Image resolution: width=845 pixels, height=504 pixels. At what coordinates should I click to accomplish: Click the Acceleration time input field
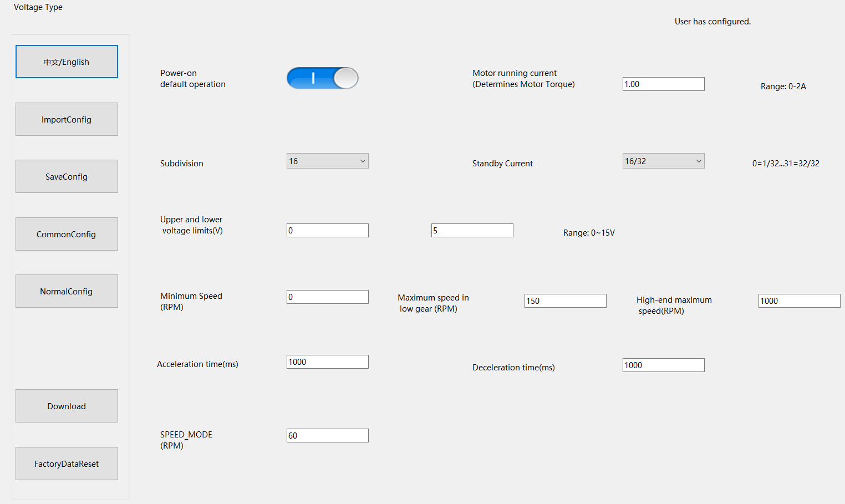point(327,362)
